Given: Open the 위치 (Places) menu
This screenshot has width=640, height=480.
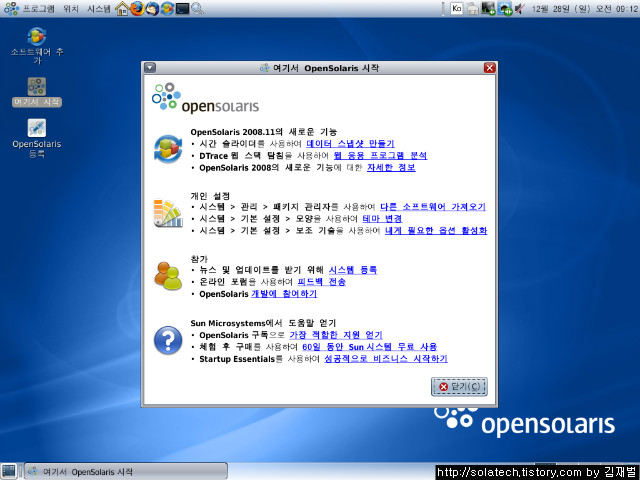Looking at the screenshot, I should click(x=71, y=9).
